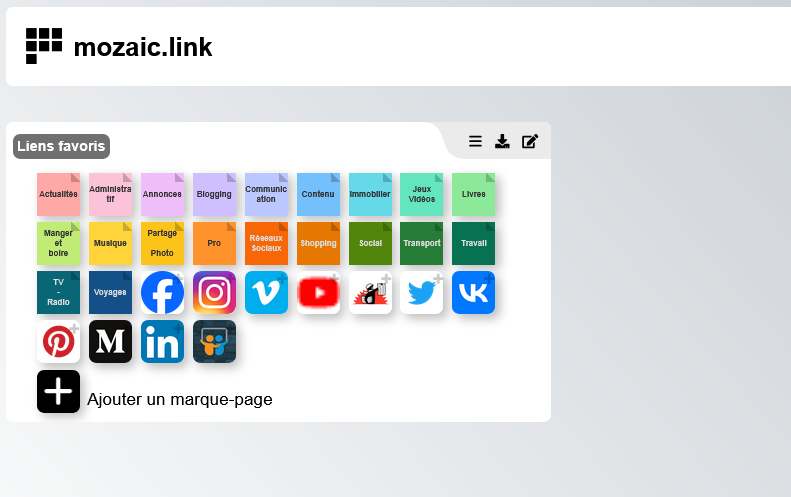Open the Shopping folder tile

coord(318,243)
